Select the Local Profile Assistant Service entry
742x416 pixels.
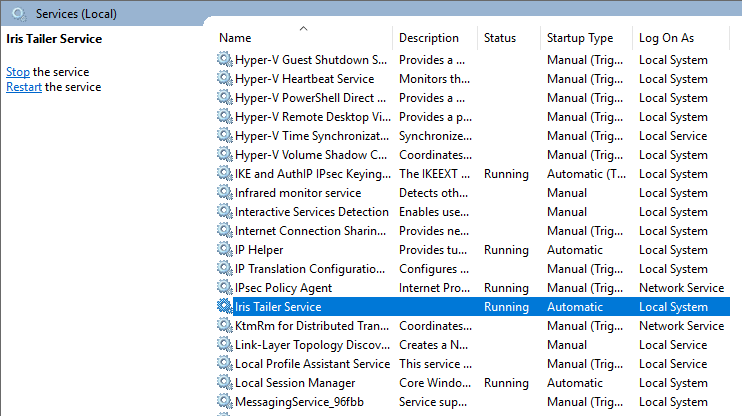(x=311, y=364)
